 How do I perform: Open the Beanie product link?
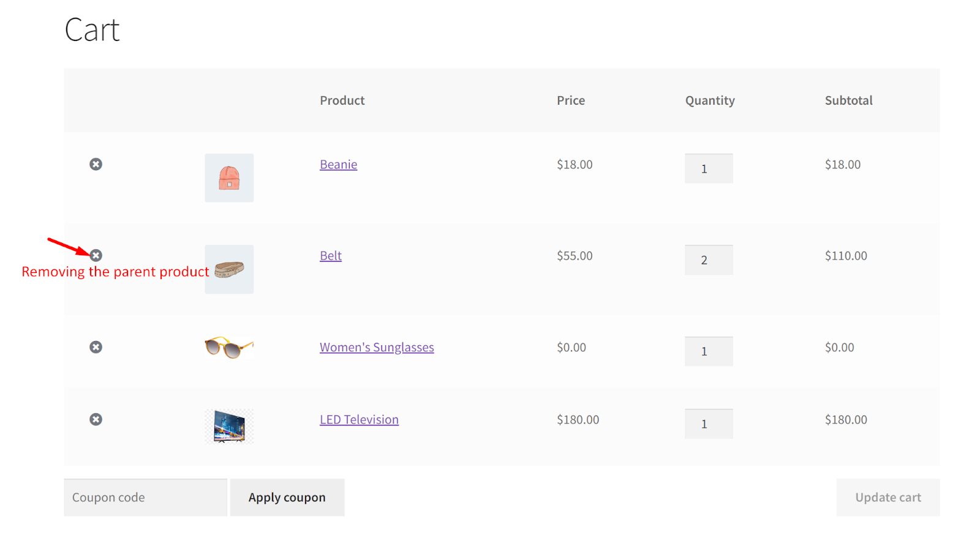[x=338, y=165]
